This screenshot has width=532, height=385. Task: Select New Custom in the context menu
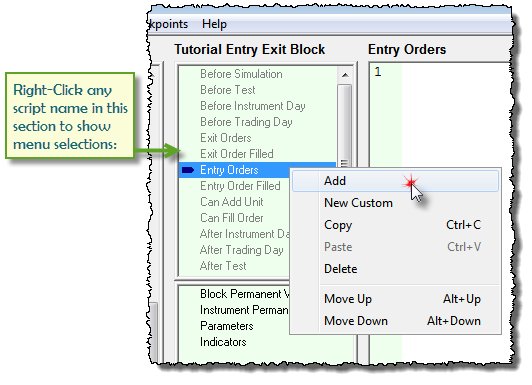coord(395,203)
